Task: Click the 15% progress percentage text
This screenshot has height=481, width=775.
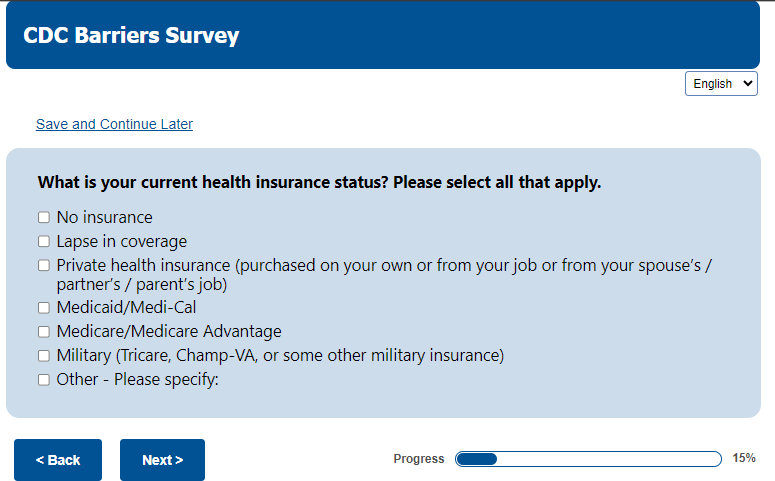Action: (744, 459)
